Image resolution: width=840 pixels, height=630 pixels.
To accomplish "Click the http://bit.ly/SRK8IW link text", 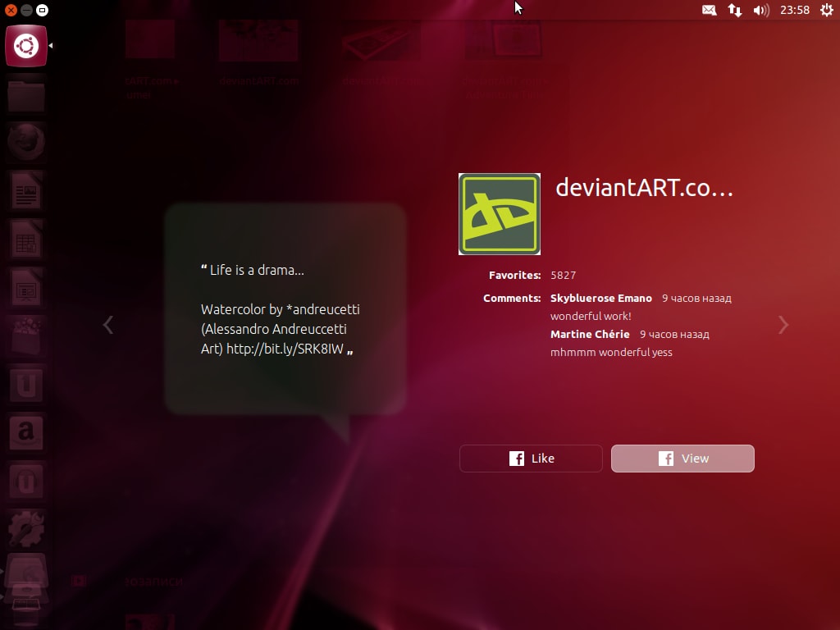I will 285,349.
